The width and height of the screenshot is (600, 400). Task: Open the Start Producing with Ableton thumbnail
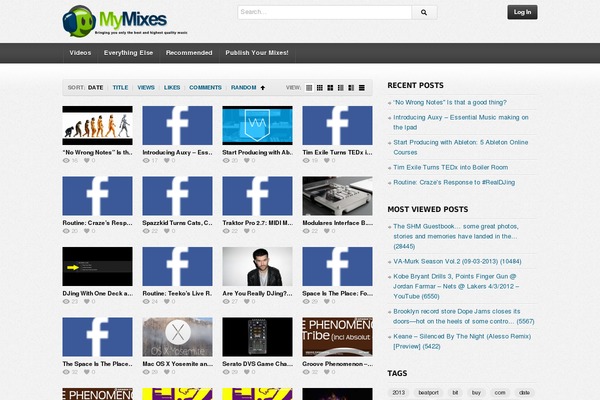click(258, 126)
